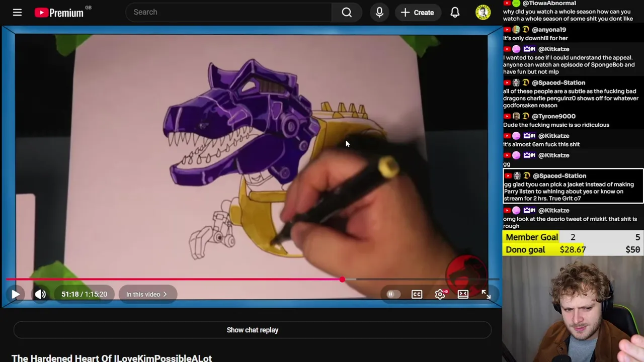
Task: Enter full screen mode
Action: click(486, 294)
